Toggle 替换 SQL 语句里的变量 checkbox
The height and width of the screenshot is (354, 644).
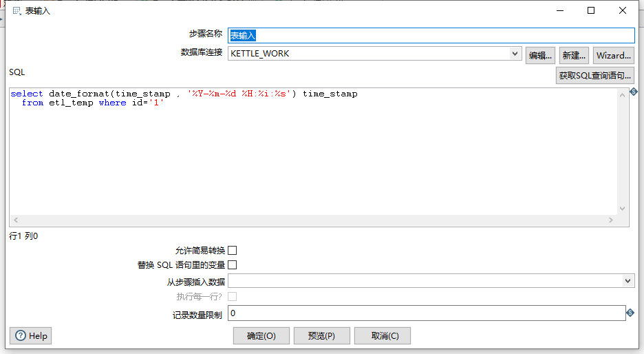[x=233, y=264]
